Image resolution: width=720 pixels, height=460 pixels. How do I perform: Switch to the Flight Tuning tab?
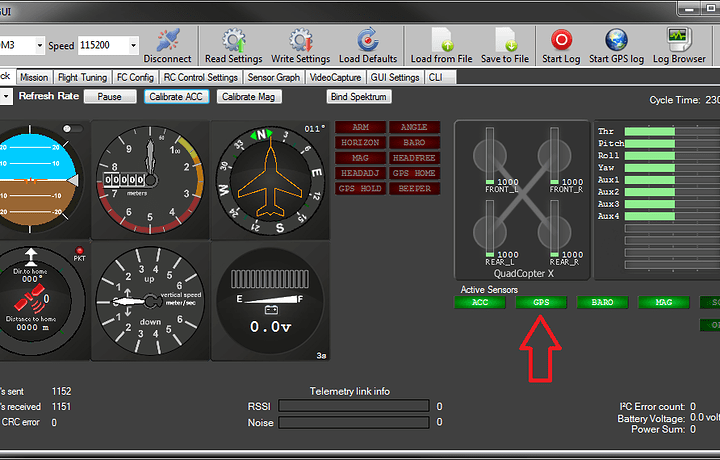83,78
